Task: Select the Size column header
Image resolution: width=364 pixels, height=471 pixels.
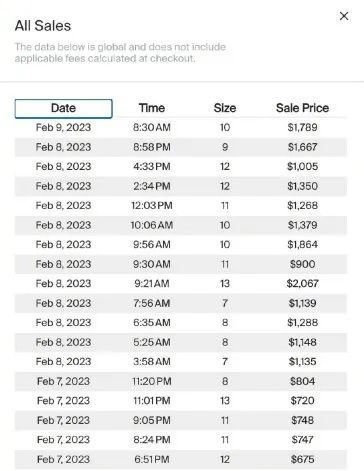Action: pyautogui.click(x=225, y=108)
